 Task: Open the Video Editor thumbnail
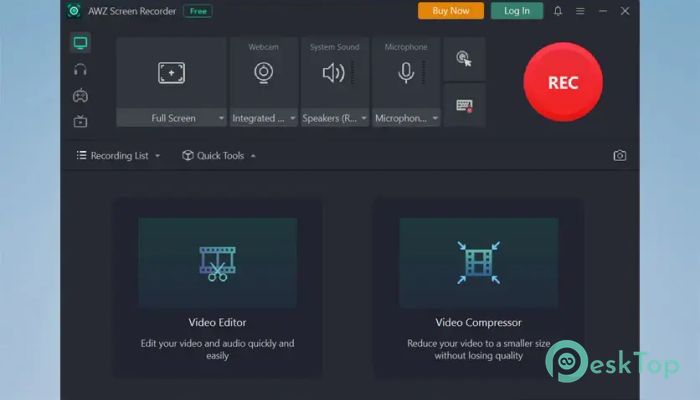click(217, 263)
